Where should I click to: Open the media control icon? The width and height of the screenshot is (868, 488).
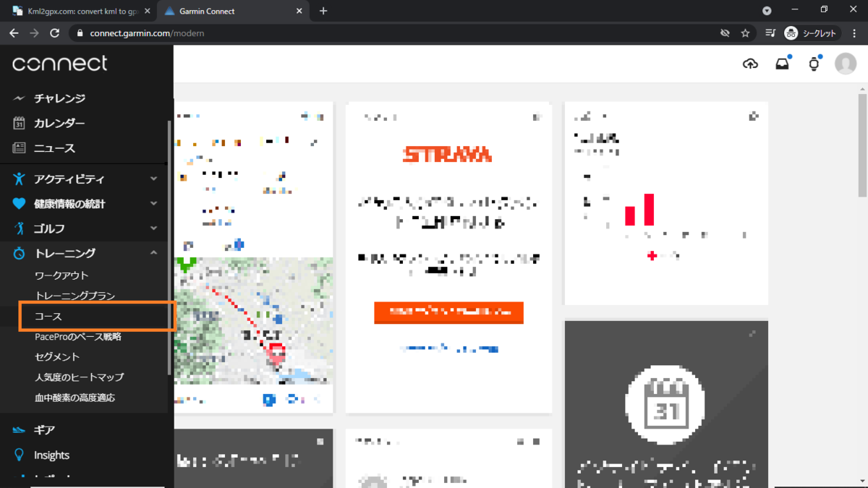(x=770, y=33)
